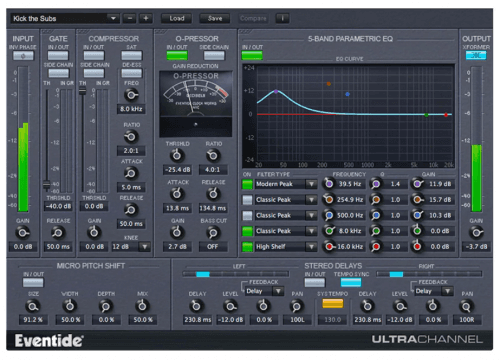Adjust the Gate Release knob

[58, 232]
